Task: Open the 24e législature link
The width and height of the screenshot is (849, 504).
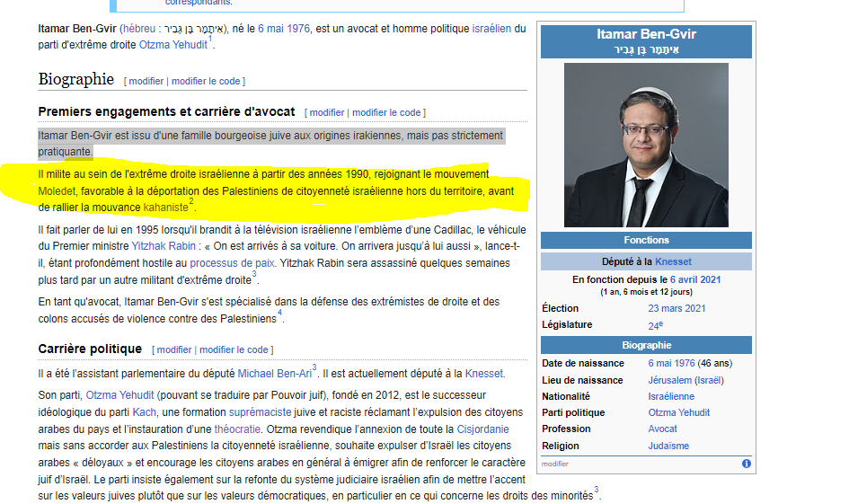Action: click(655, 326)
